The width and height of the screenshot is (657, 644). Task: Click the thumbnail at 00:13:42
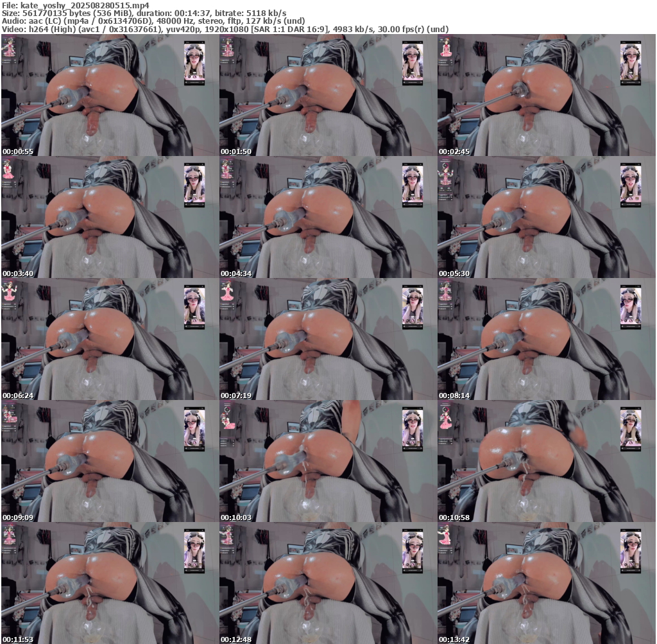point(546,583)
